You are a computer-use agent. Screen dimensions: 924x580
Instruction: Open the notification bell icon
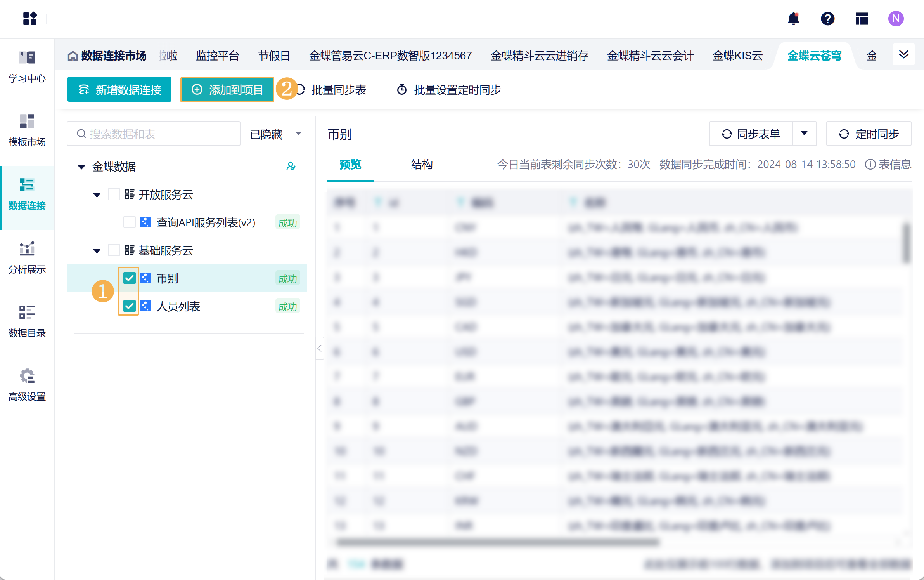[794, 19]
